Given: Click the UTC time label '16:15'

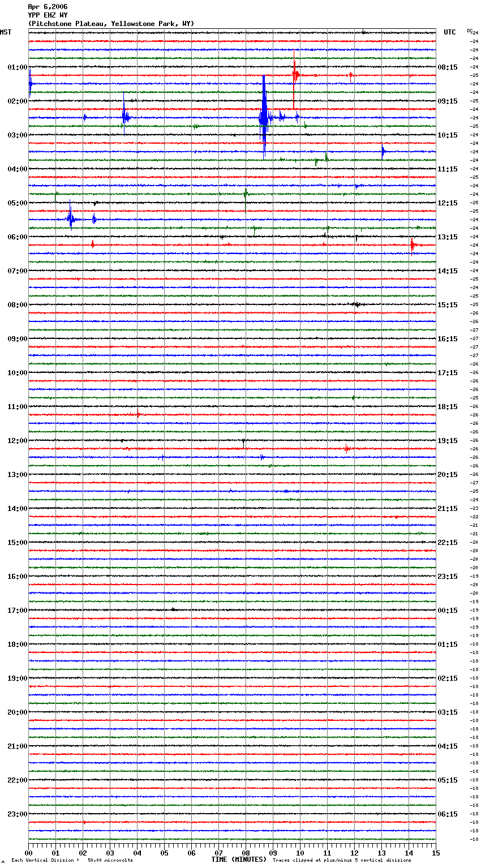Looking at the screenshot, I should (x=448, y=339).
